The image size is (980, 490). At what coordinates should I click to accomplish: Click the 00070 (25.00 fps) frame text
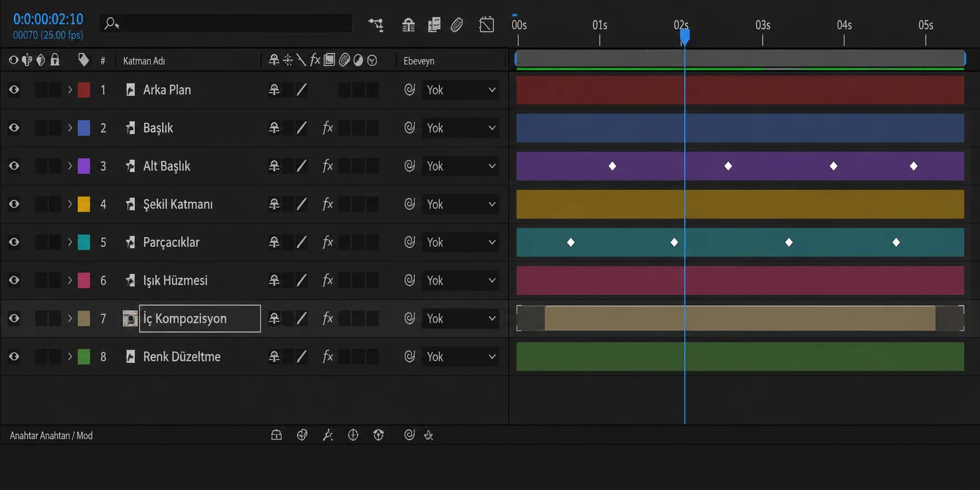[x=48, y=35]
